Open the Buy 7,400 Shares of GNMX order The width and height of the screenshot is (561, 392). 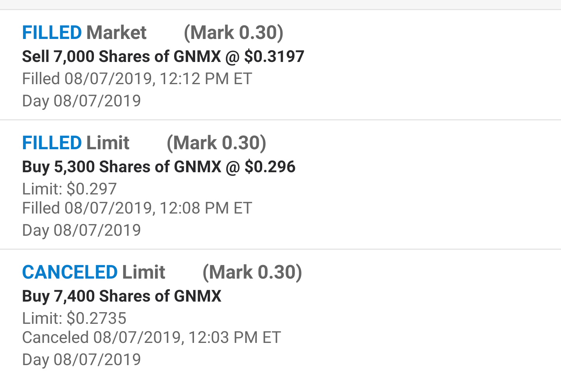[122, 296]
